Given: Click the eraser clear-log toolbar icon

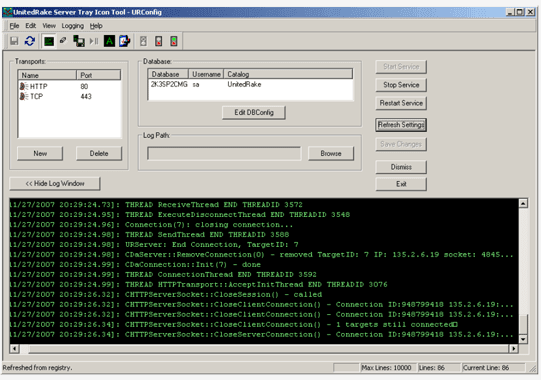Looking at the screenshot, I should click(x=63, y=41).
